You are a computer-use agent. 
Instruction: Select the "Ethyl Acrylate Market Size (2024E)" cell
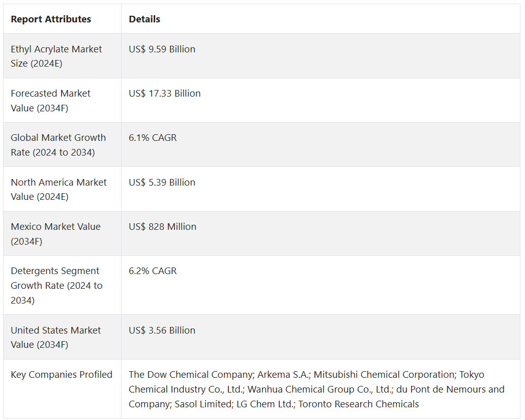(56, 56)
